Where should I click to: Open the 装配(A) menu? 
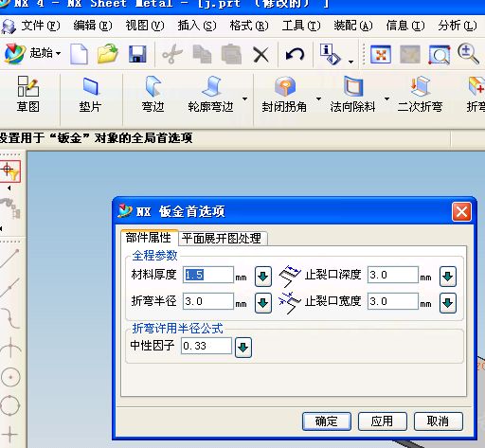[353, 26]
